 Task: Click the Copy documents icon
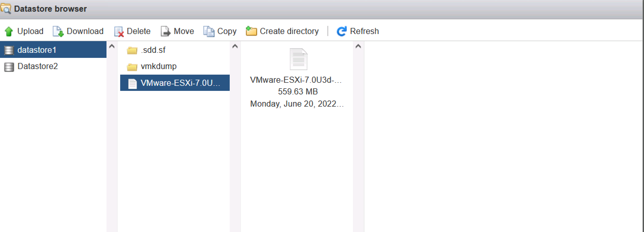pyautogui.click(x=209, y=31)
